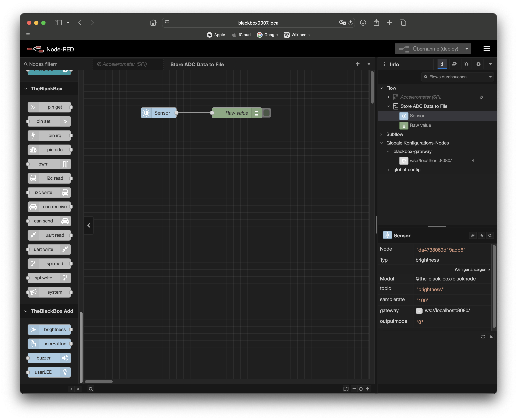Viewport: 517px width, 420px height.
Task: Refresh the Sensor node properties
Action: pos(483,337)
